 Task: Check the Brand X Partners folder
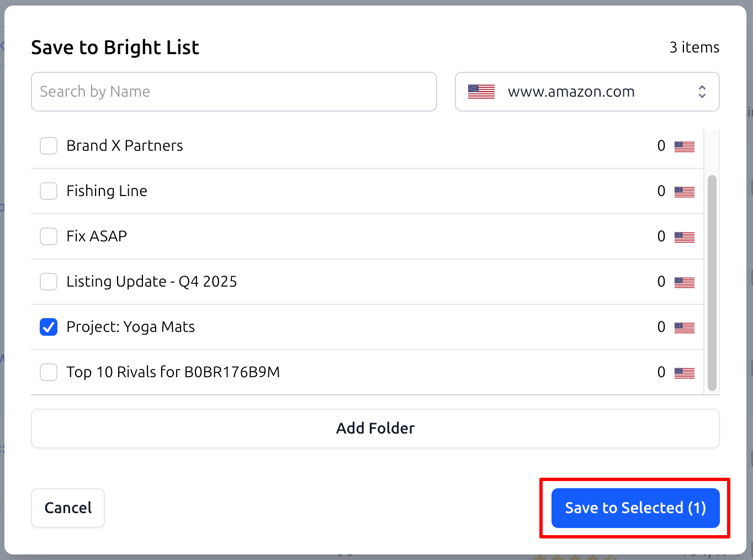[x=49, y=146]
